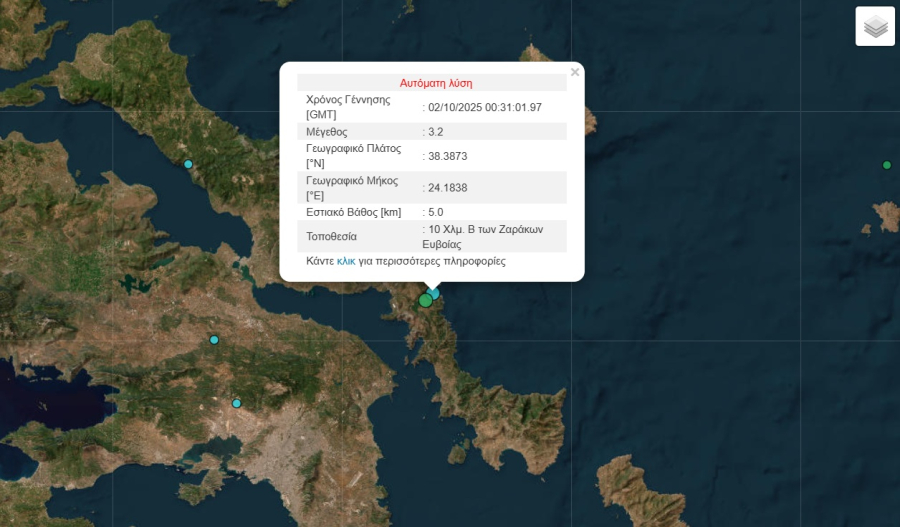The height and width of the screenshot is (527, 900).
Task: Click the 'Εστιακό Βάθος [km]' label
Action: click(352, 212)
